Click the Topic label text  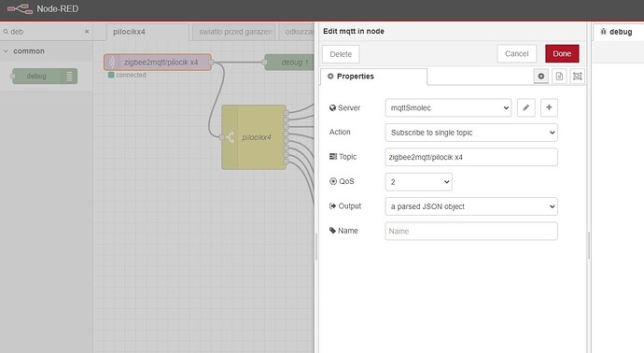(347, 157)
